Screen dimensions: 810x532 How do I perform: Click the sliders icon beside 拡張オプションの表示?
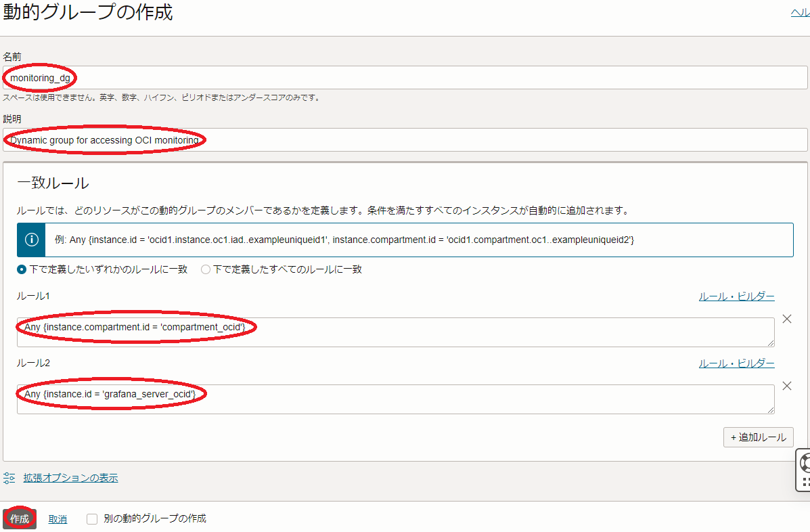9,478
